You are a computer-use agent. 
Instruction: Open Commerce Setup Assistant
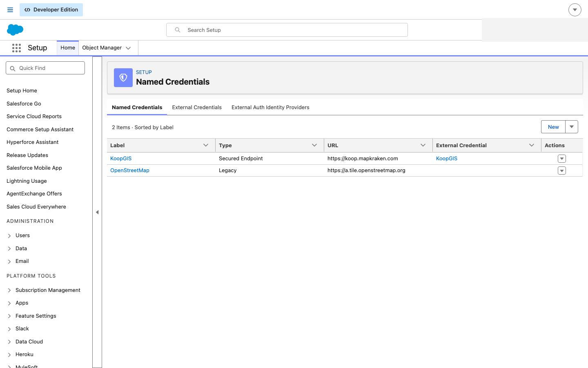tap(40, 129)
